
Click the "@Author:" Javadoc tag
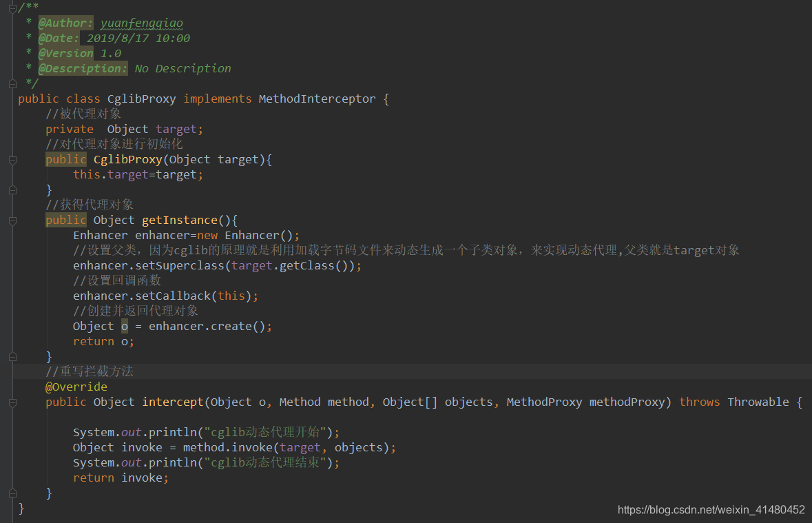coord(65,23)
